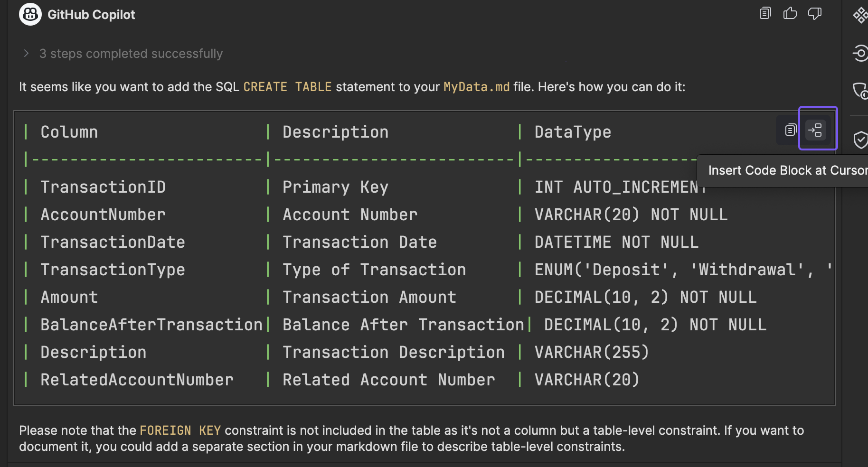868x467 pixels.
Task: Click the Transaction Date description text
Action: click(359, 242)
